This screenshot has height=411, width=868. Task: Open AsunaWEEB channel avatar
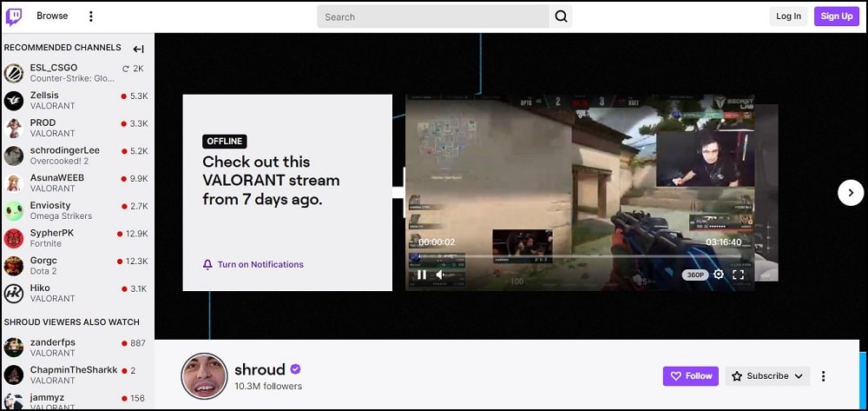click(14, 183)
